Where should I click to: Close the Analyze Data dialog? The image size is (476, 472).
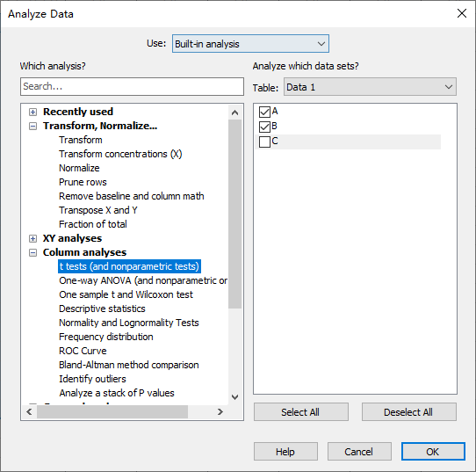[462, 13]
